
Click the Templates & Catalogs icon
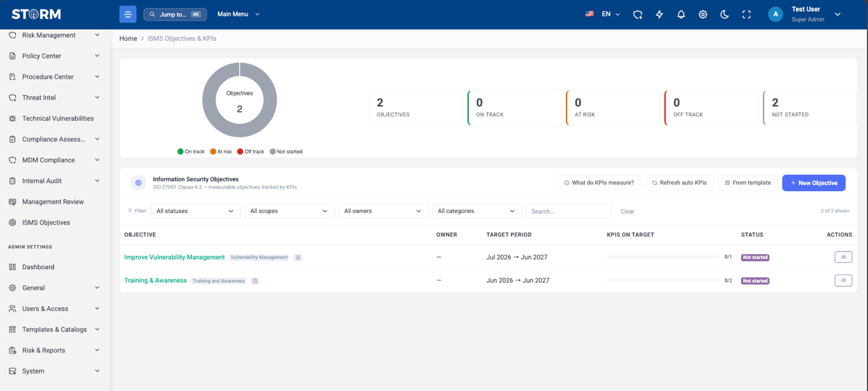[13, 329]
